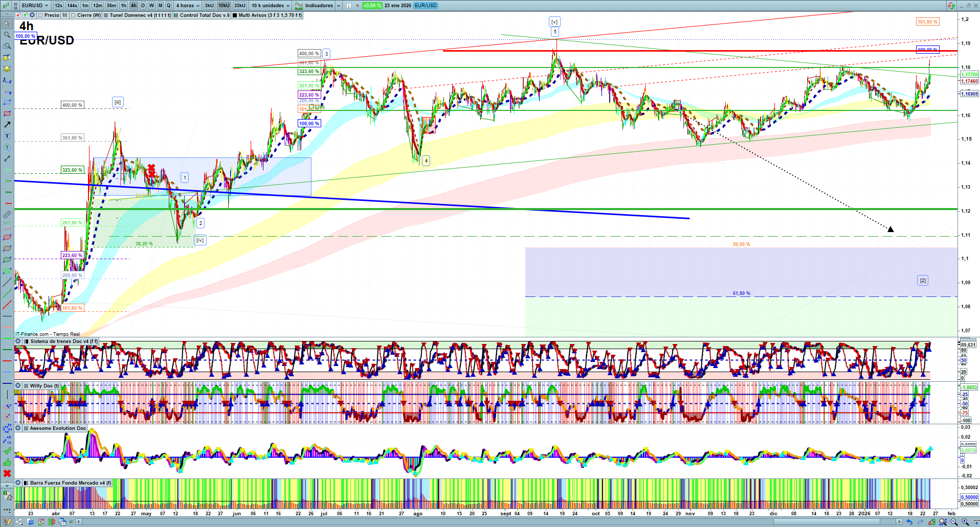Pick the text annotation tool

(7, 136)
